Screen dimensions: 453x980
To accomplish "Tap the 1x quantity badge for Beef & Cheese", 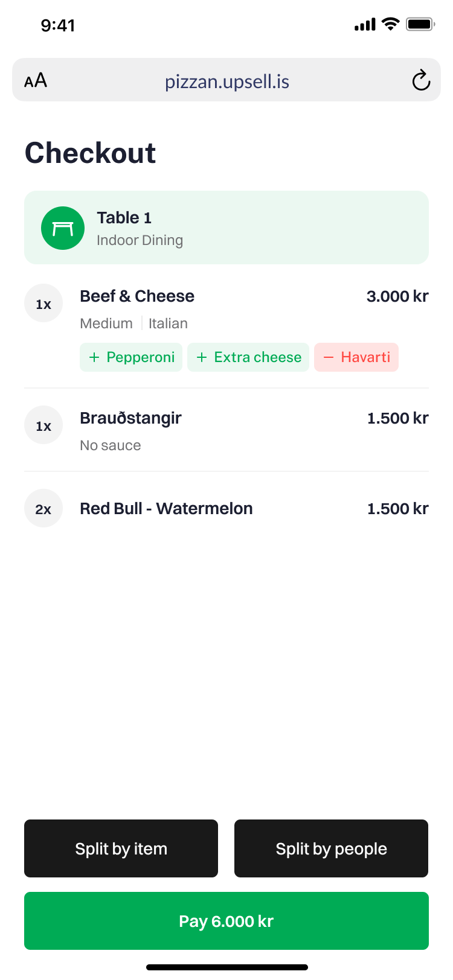I will click(x=43, y=303).
